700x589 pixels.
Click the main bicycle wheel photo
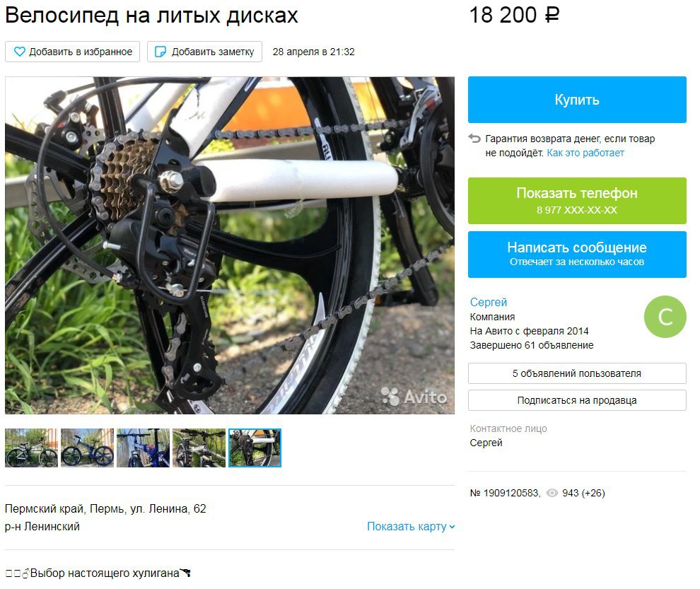point(230,245)
